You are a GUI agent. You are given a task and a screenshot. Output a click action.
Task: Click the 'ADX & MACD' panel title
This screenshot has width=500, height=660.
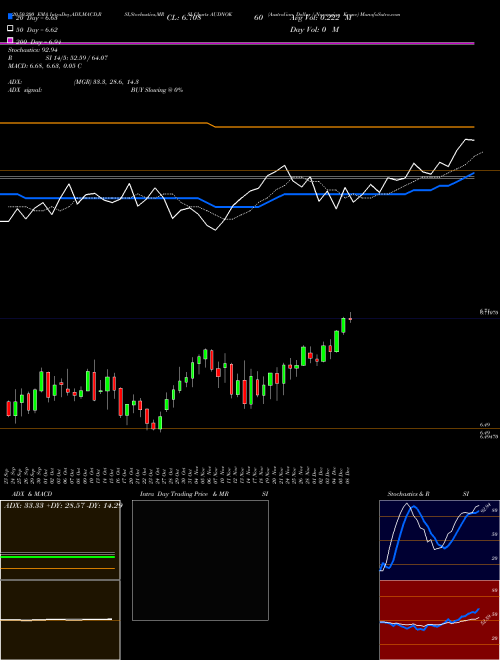pyautogui.click(x=32, y=494)
